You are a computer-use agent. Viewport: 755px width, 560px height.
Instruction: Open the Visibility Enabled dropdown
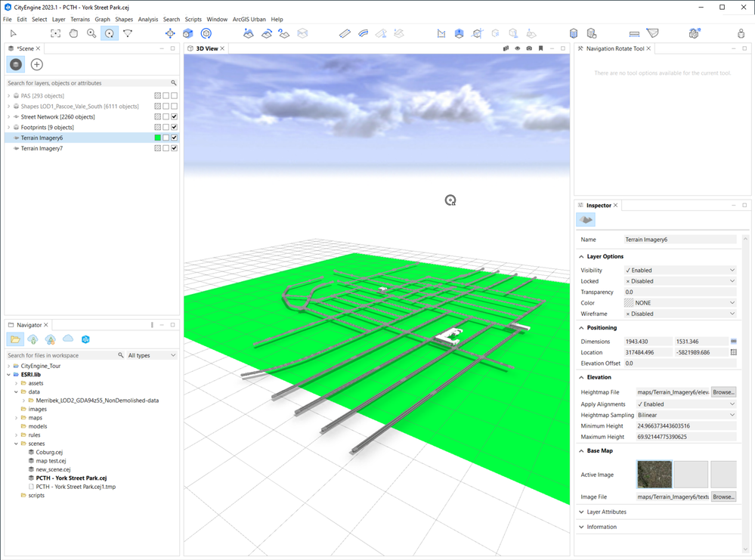680,270
